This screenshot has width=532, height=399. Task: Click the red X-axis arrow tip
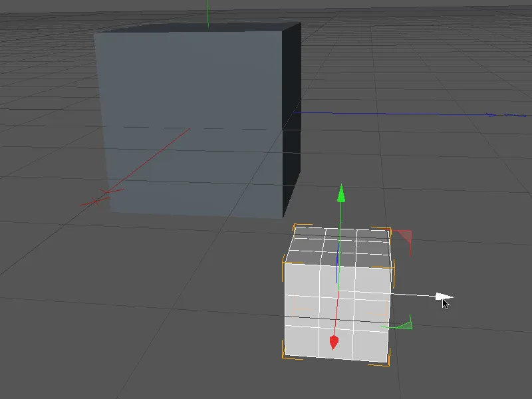(334, 342)
